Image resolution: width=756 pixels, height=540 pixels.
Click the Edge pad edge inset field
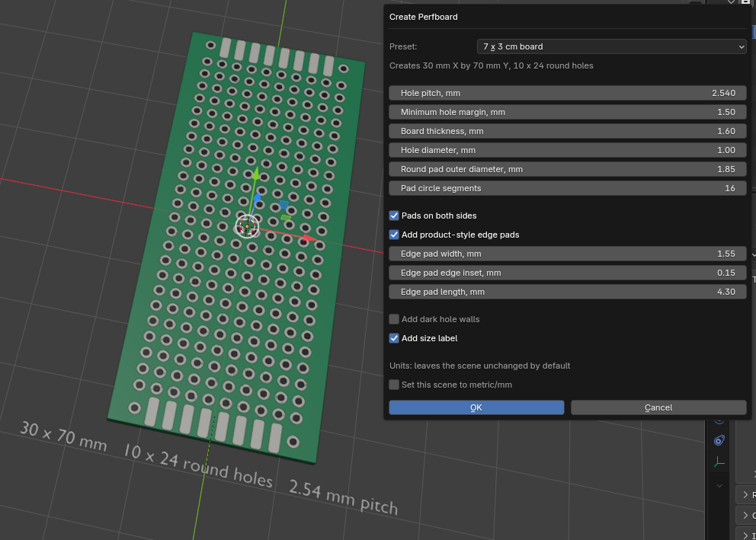[568, 273]
